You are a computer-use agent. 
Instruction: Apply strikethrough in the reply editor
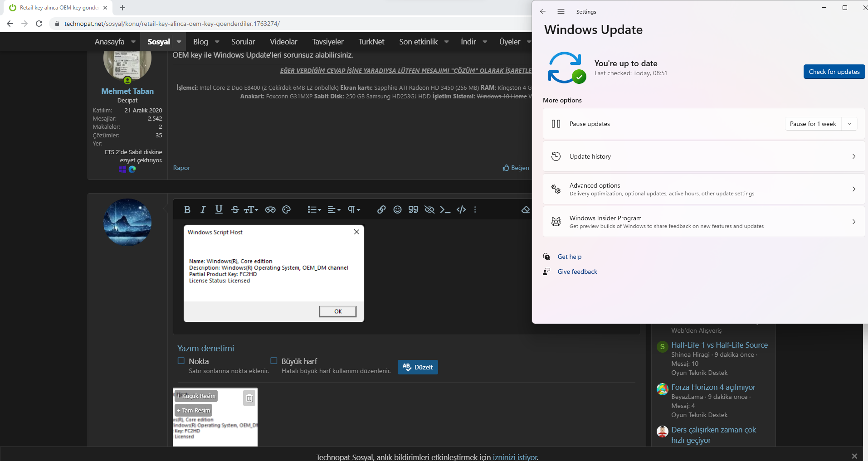[235, 209]
